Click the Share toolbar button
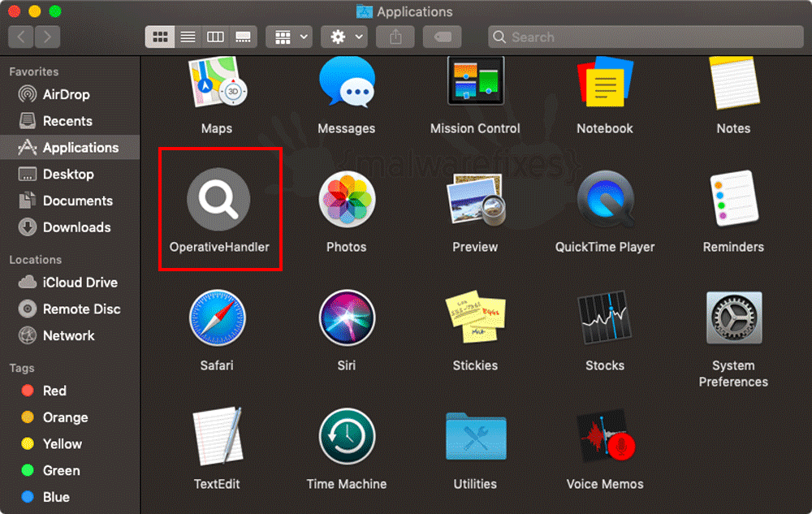The width and height of the screenshot is (812, 514). pyautogui.click(x=395, y=37)
